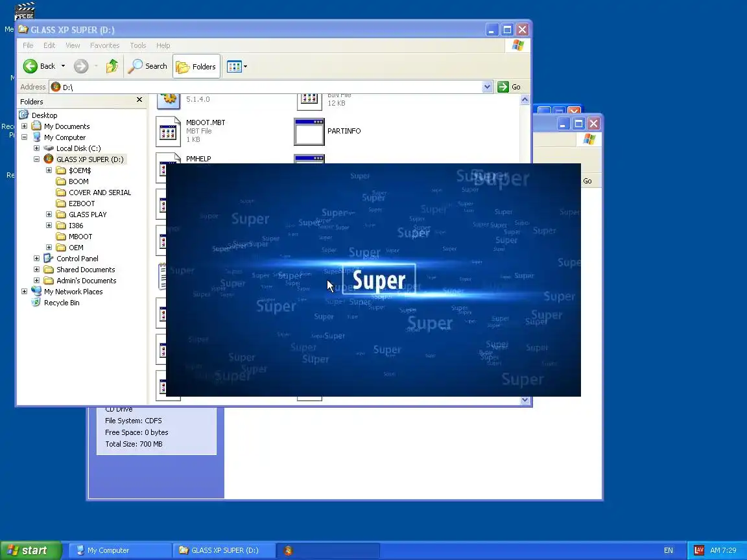Click Total Size: 700 MB detail text
This screenshot has height=560, width=747.
pyautogui.click(x=134, y=444)
